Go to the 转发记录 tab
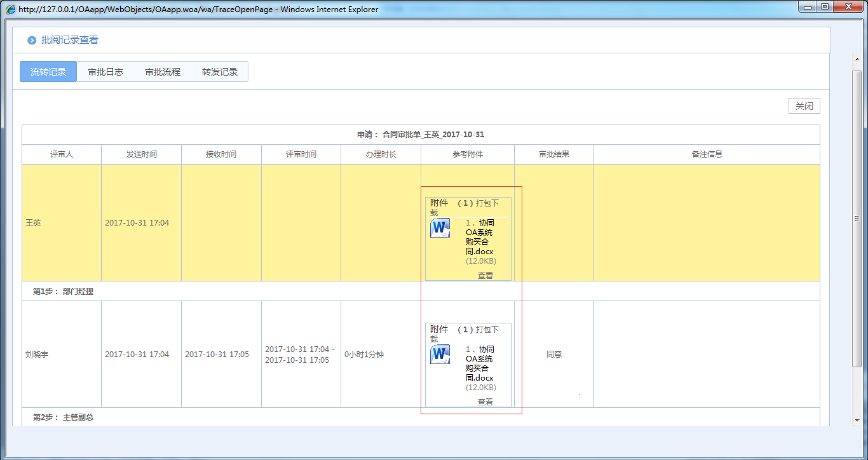Screen dimensions: 868x460 220,72
